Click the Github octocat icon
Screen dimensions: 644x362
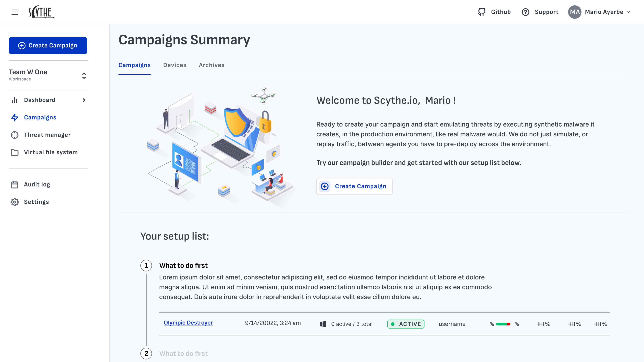coord(481,12)
